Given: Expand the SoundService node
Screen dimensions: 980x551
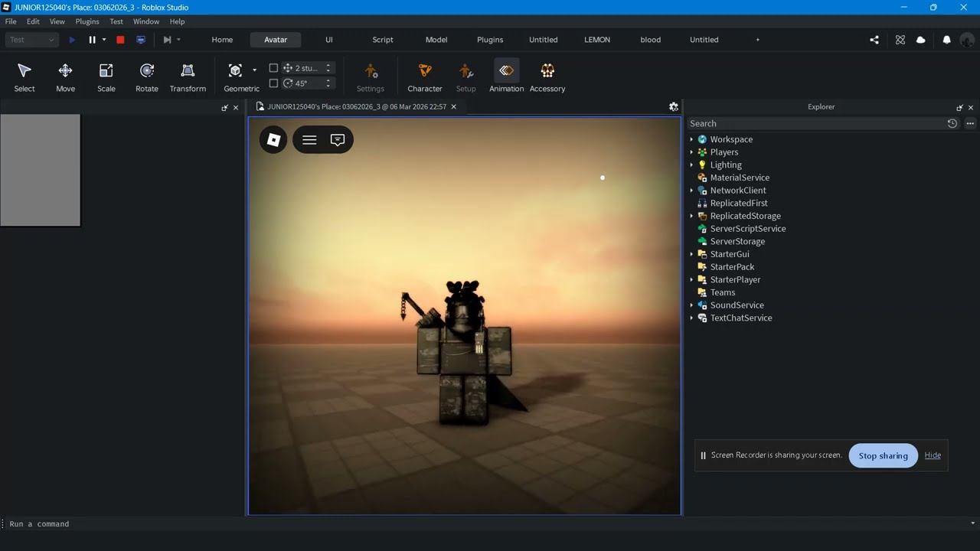Looking at the screenshot, I should pyautogui.click(x=691, y=305).
